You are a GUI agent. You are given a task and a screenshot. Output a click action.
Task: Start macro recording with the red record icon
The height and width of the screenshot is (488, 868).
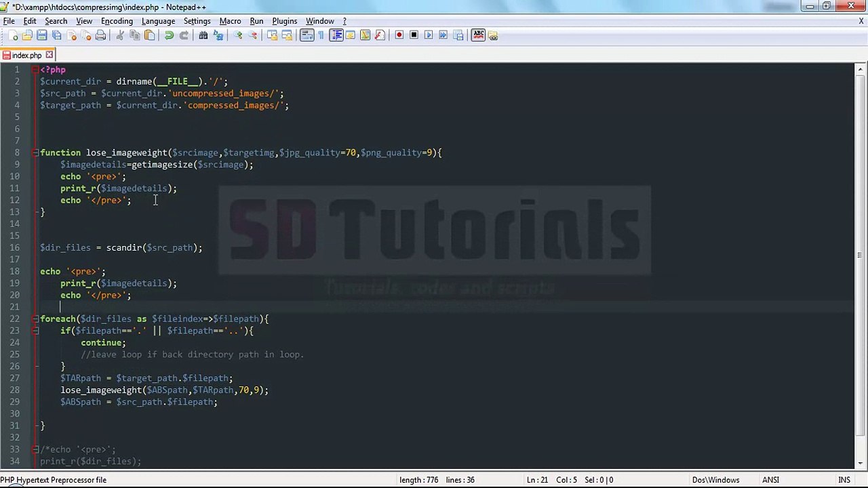pos(399,35)
